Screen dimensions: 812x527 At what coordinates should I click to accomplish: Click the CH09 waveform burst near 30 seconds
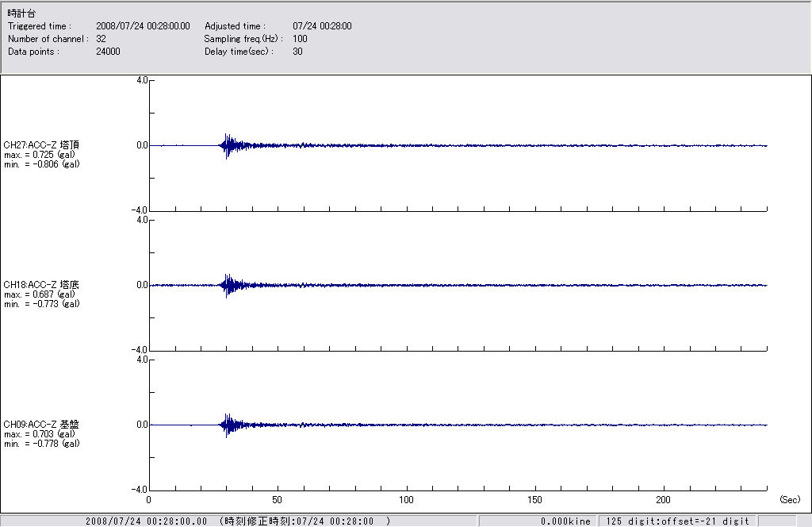point(227,425)
